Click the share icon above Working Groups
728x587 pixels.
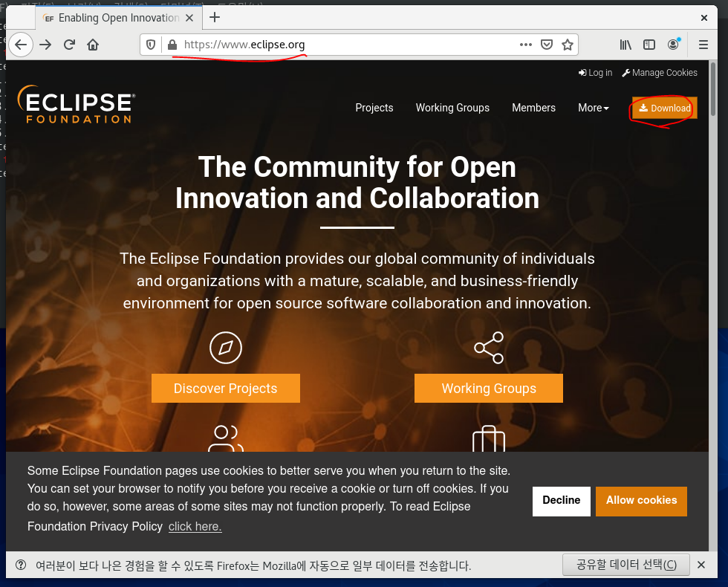489,348
